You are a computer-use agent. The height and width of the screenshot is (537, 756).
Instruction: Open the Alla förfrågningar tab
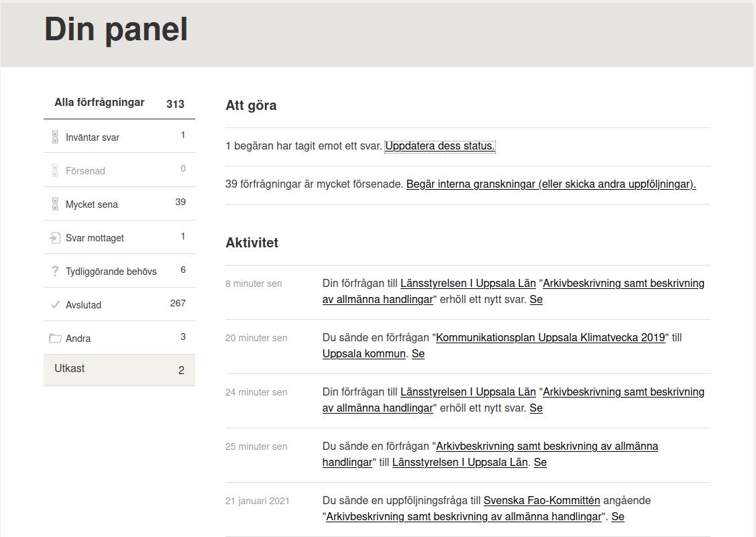[119, 103]
